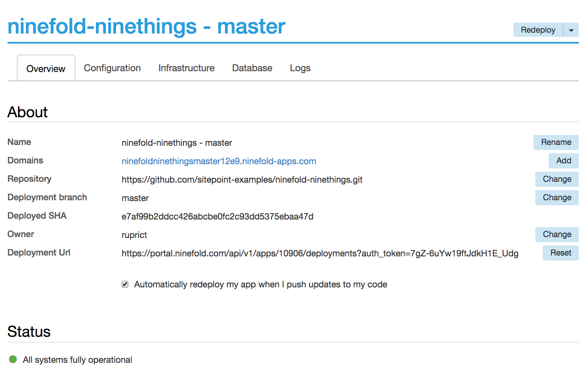This screenshot has height=372, width=588.
Task: Disable automatic redeploy on code push
Action: click(x=124, y=284)
